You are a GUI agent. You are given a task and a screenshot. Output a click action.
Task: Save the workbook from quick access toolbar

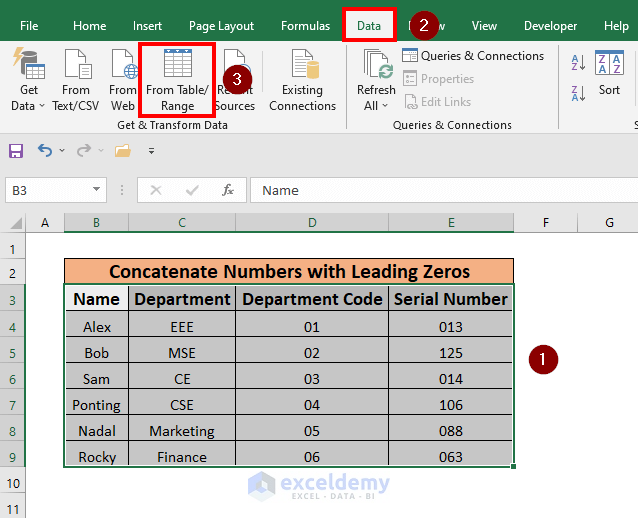coord(16,151)
